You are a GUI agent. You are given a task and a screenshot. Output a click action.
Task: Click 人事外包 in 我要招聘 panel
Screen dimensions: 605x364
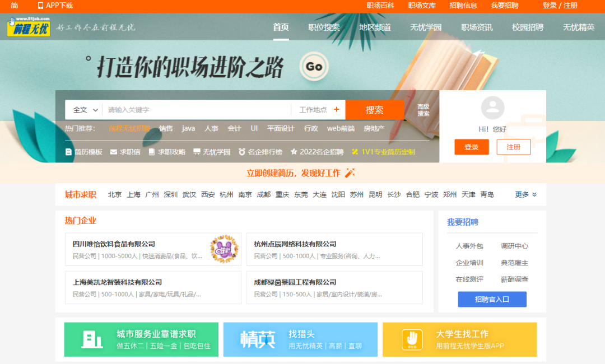coord(469,246)
